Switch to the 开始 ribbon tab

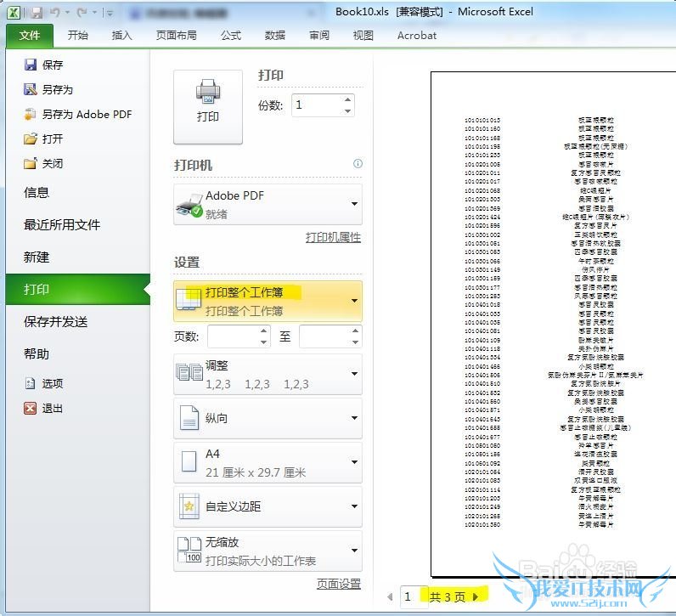78,36
